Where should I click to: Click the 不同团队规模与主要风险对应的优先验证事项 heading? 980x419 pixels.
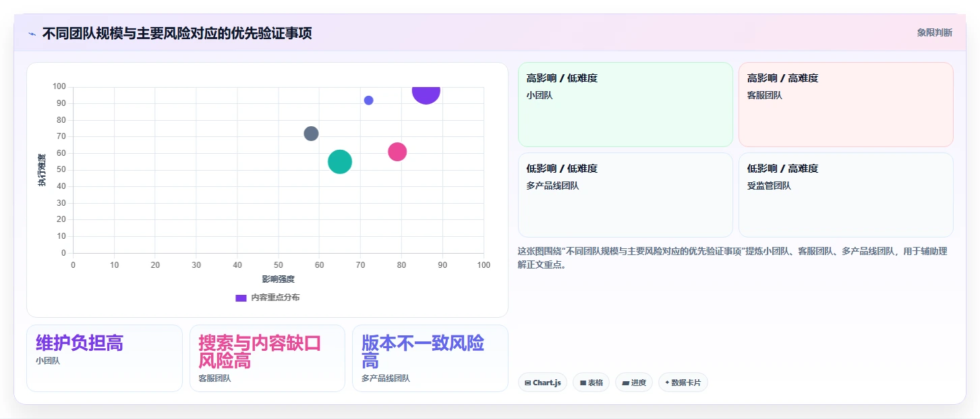pos(177,33)
